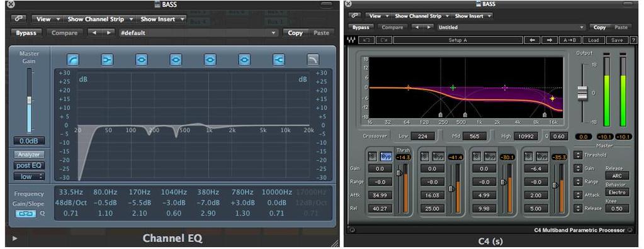Disable bypass on the first C4 band
Image resolution: width=644 pixels, height=249 pixels.
click(385, 157)
